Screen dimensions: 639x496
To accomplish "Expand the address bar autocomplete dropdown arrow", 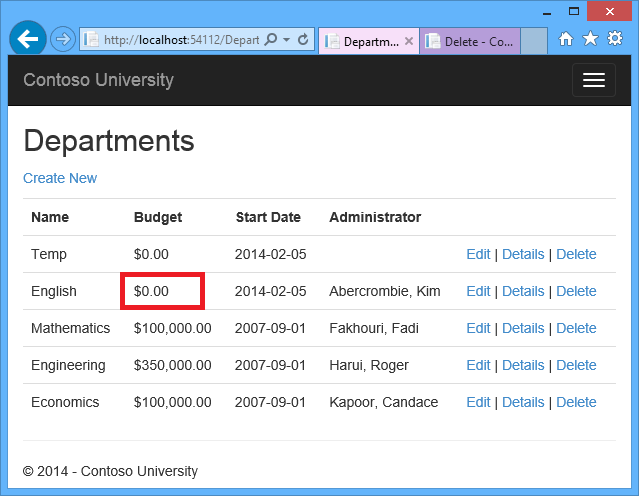I will pyautogui.click(x=287, y=40).
